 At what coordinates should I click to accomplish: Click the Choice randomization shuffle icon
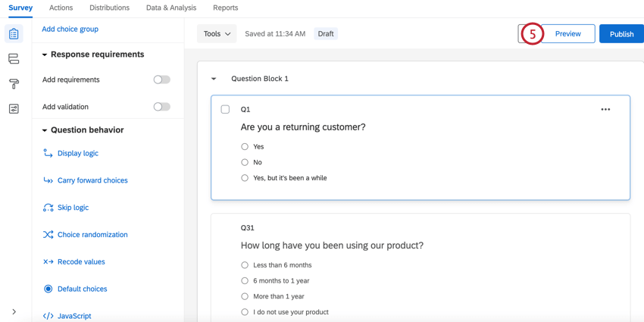tap(48, 235)
